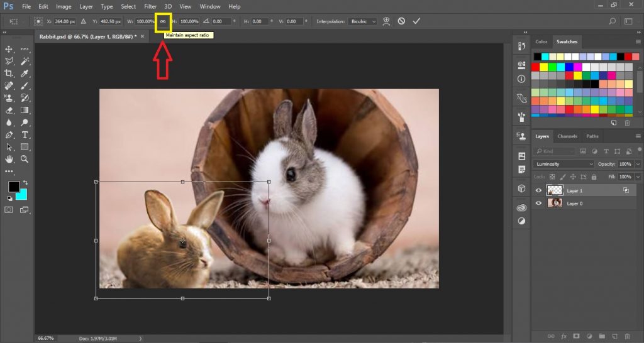
Task: Open the History panel icon
Action: pyautogui.click(x=521, y=46)
